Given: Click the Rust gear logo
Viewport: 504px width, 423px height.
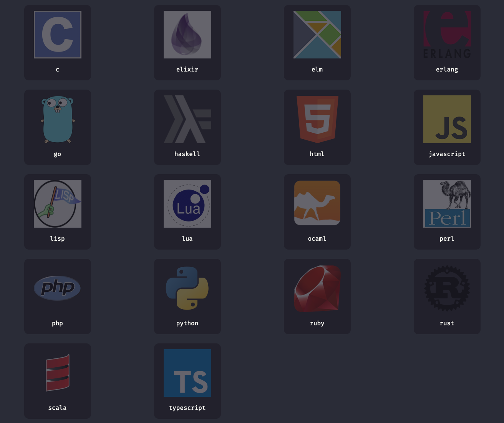Looking at the screenshot, I should pos(447,288).
